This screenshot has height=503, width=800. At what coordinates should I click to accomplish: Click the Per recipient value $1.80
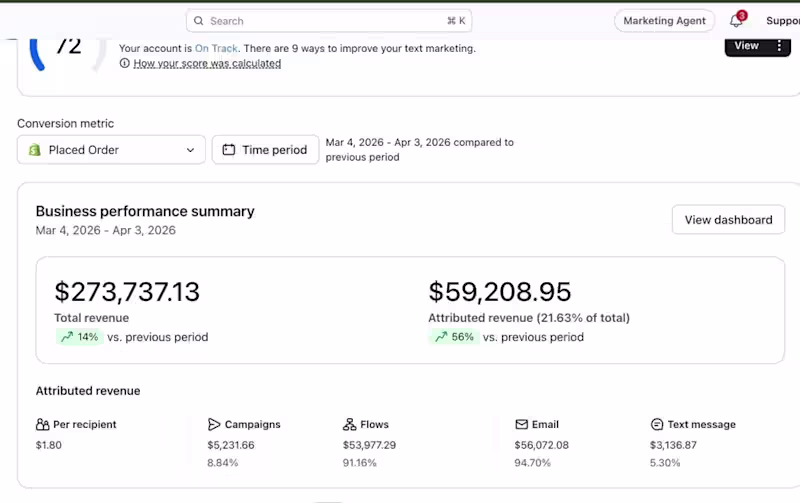point(48,445)
